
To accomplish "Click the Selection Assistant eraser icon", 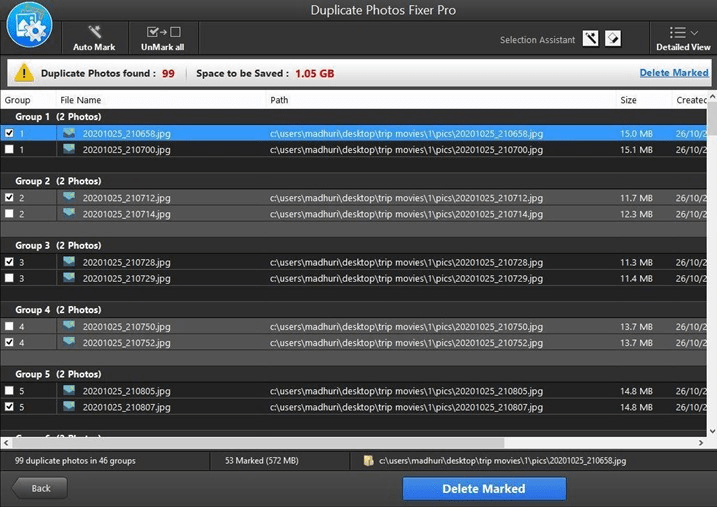I will 613,38.
